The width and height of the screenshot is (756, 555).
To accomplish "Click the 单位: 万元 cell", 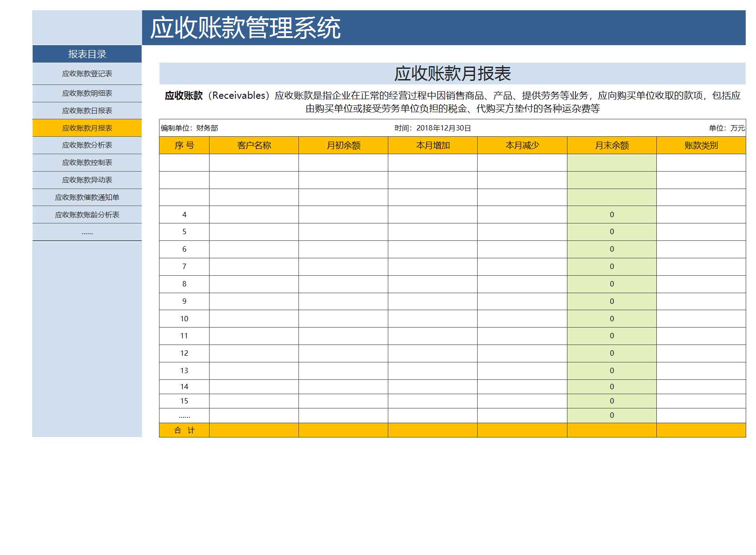I will point(727,128).
